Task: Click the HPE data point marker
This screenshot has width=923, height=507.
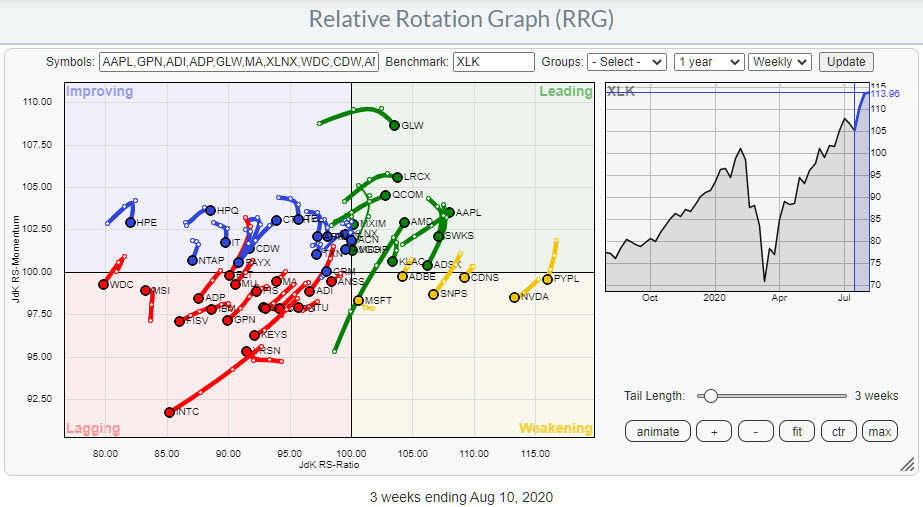Action: (x=130, y=222)
